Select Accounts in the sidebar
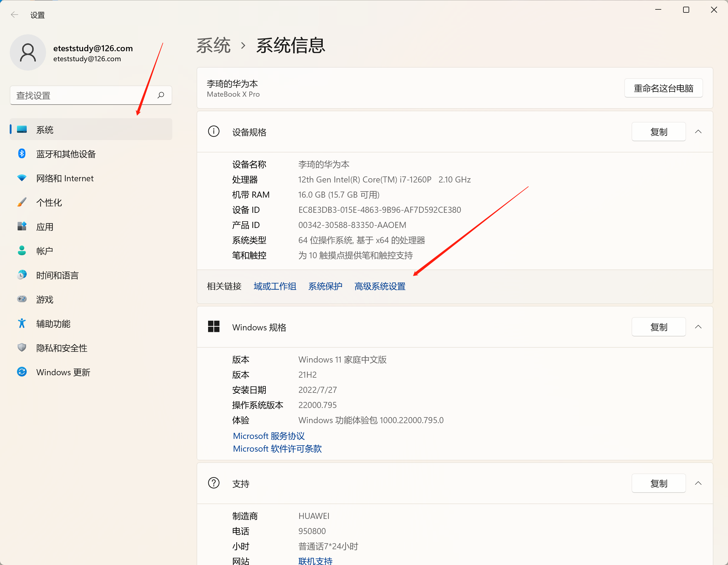 45,251
